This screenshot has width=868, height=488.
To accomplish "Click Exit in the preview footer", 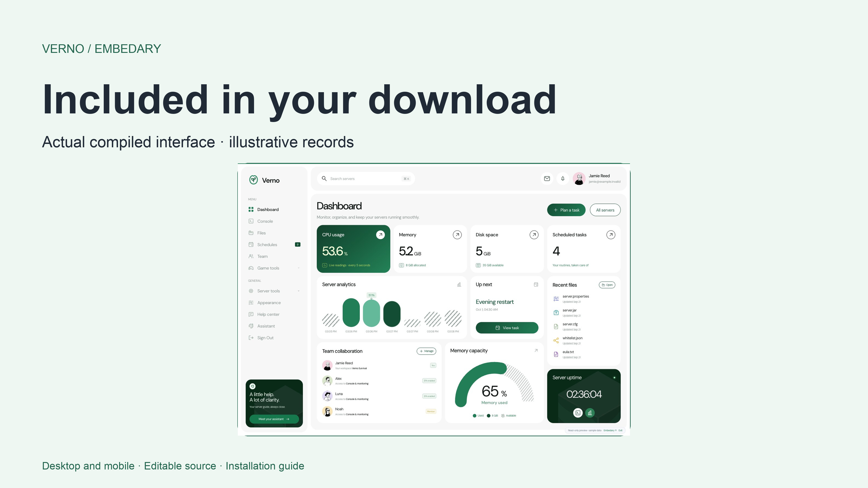I will tap(620, 430).
